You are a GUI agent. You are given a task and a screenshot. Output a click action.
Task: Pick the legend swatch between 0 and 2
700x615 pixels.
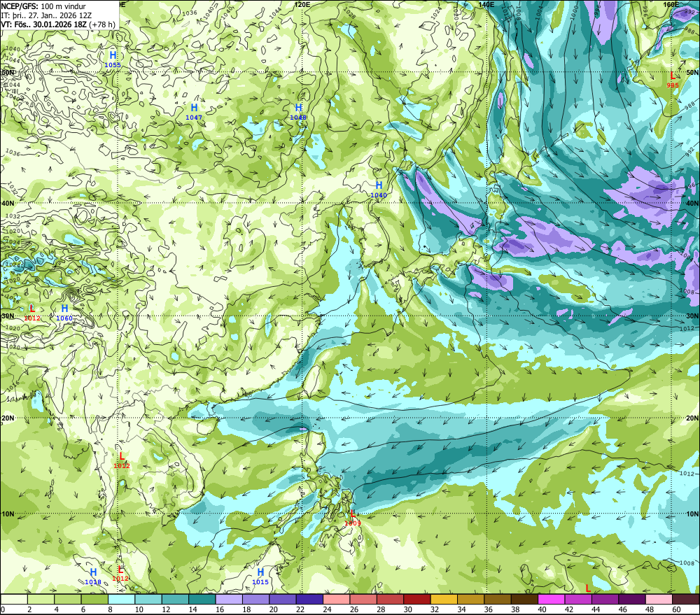[14, 599]
